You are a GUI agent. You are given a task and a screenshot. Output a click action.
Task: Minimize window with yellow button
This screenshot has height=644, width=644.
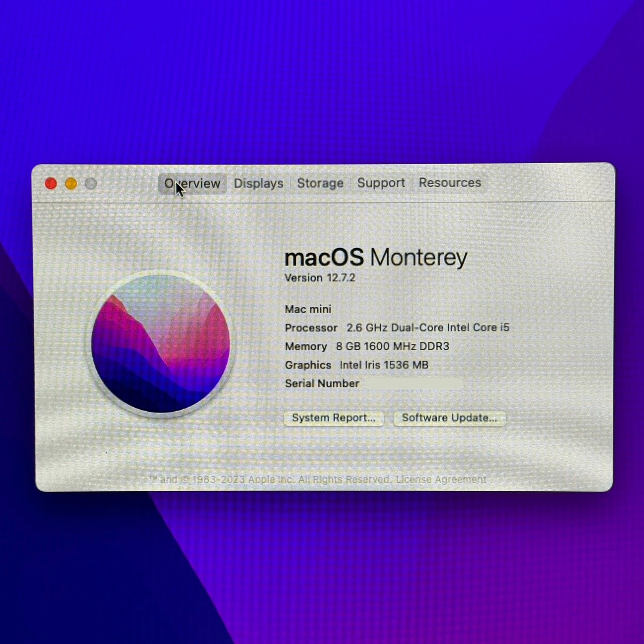coord(71,184)
